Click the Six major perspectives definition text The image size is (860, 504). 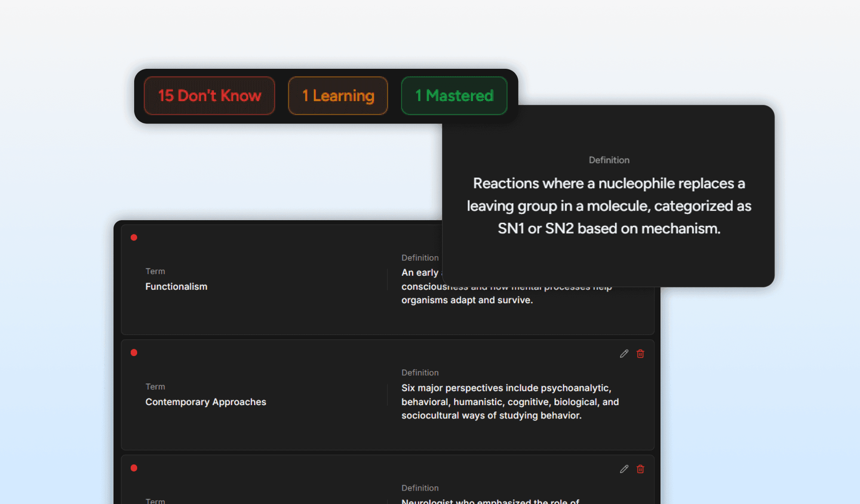coord(510,402)
